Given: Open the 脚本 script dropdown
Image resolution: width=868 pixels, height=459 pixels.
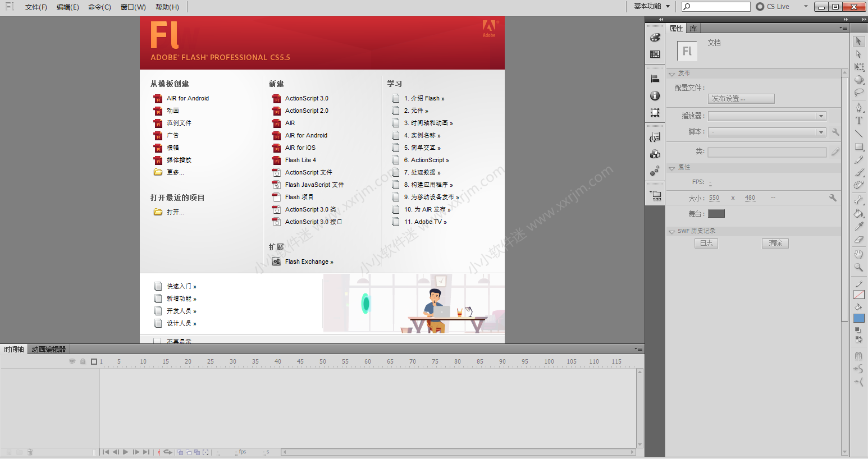Looking at the screenshot, I should click(x=767, y=132).
